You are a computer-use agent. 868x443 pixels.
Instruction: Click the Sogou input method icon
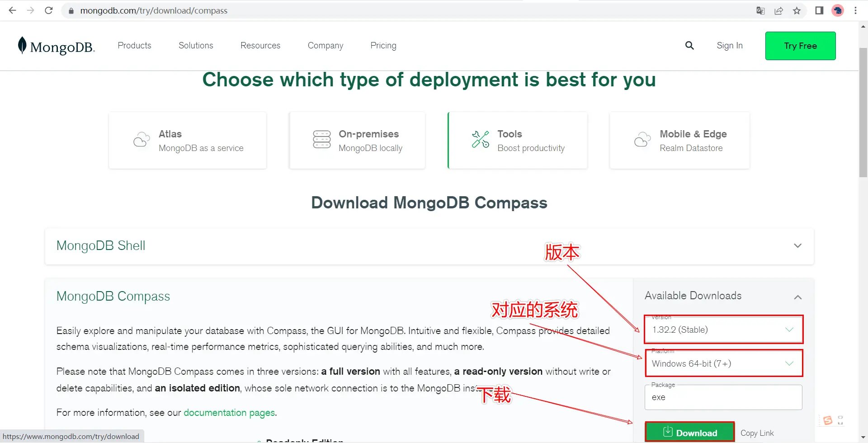tap(828, 420)
